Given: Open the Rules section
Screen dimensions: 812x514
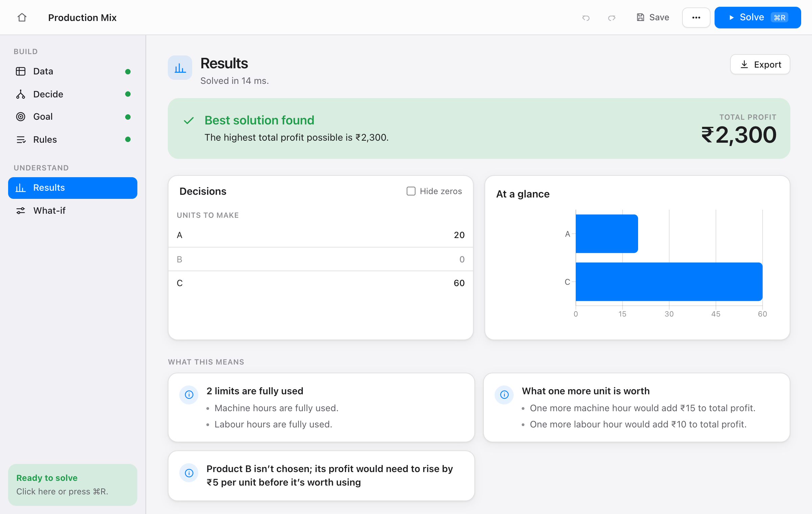Looking at the screenshot, I should coord(73,139).
